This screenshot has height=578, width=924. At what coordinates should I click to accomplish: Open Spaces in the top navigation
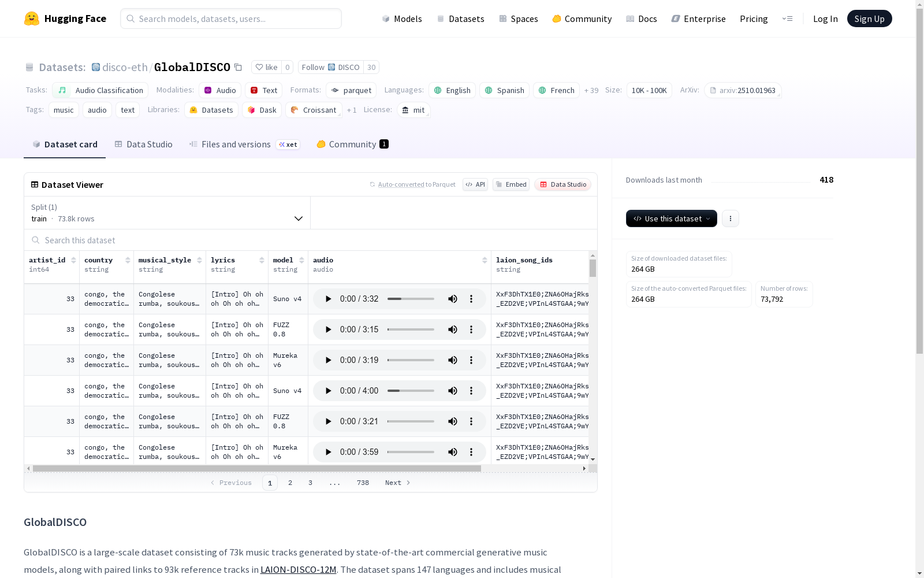518,18
